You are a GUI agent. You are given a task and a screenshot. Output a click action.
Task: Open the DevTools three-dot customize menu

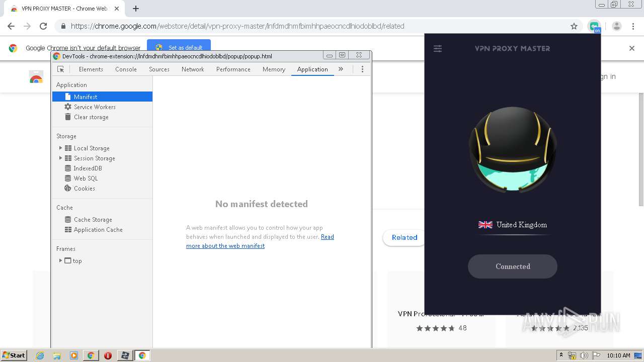click(362, 69)
